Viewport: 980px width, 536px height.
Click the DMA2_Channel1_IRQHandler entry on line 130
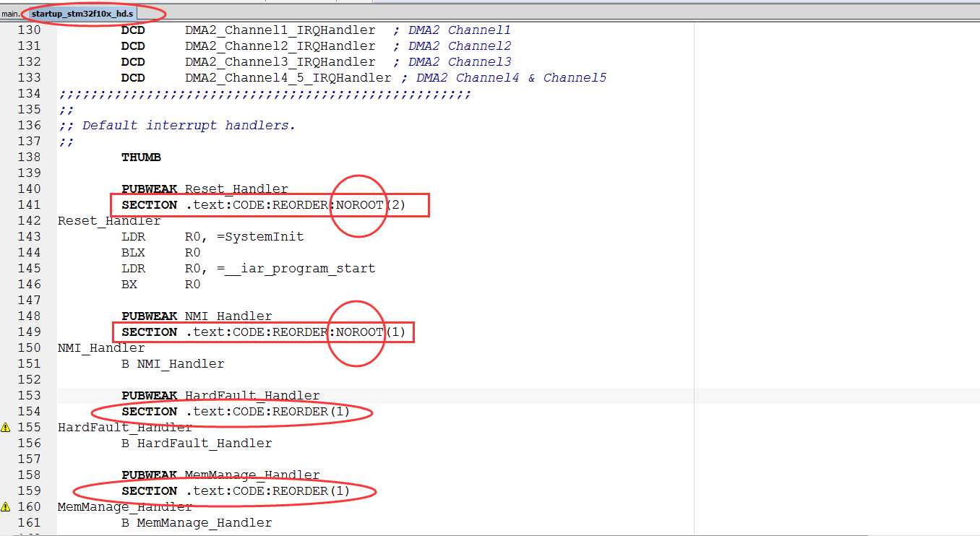(x=280, y=30)
